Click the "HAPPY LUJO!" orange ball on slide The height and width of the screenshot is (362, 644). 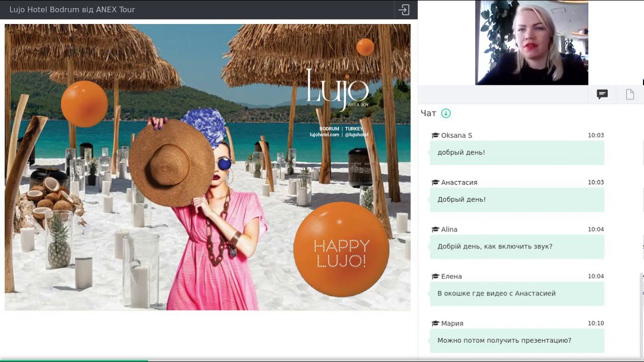click(x=341, y=249)
